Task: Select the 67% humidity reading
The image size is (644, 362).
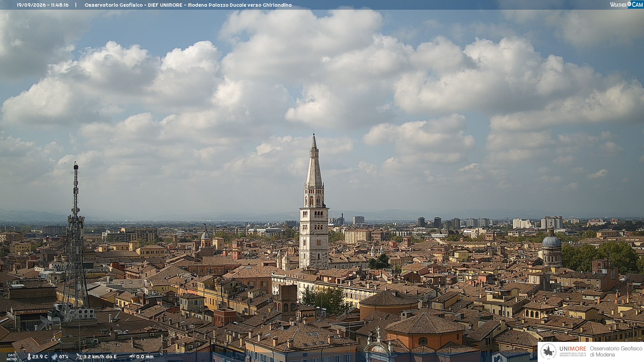Action: click(64, 357)
